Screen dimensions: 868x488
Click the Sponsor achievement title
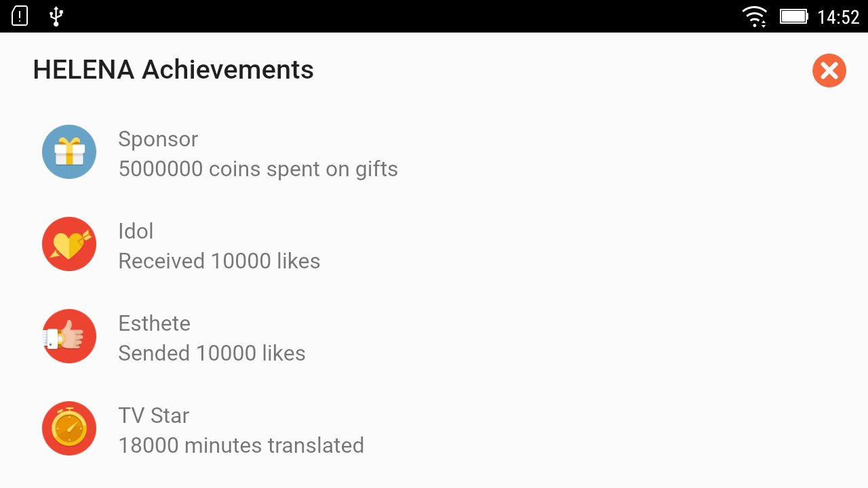coord(158,139)
